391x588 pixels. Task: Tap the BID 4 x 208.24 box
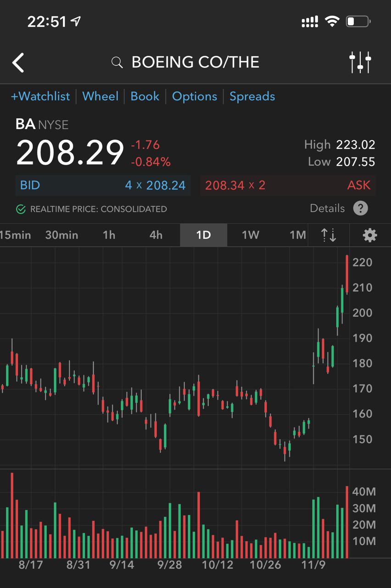[103, 186]
